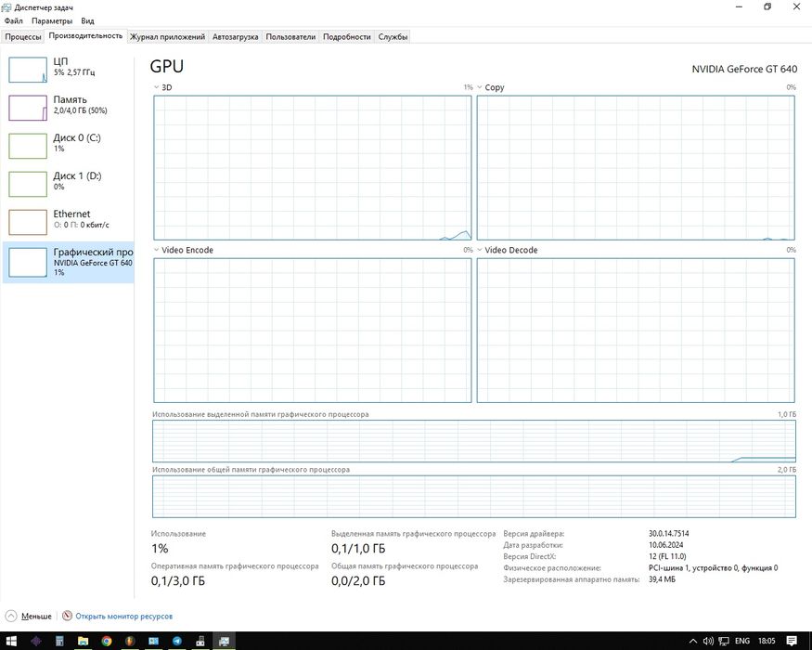Open the network tray icon
Screen dimensions: 812x650
(724, 642)
